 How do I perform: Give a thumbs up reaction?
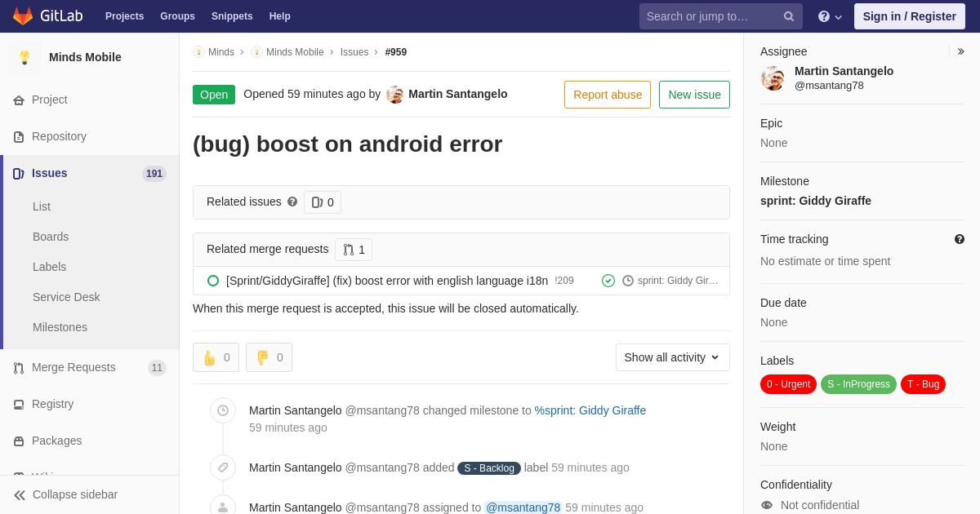216,357
